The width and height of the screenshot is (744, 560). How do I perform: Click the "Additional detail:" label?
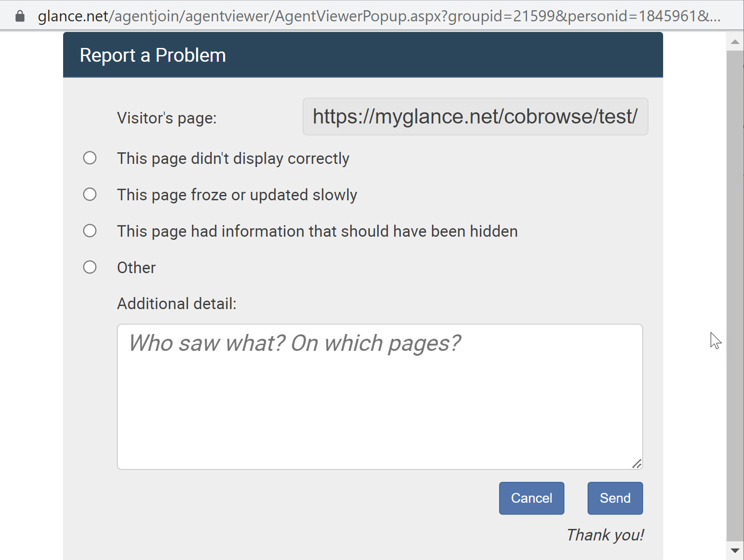[x=176, y=304]
